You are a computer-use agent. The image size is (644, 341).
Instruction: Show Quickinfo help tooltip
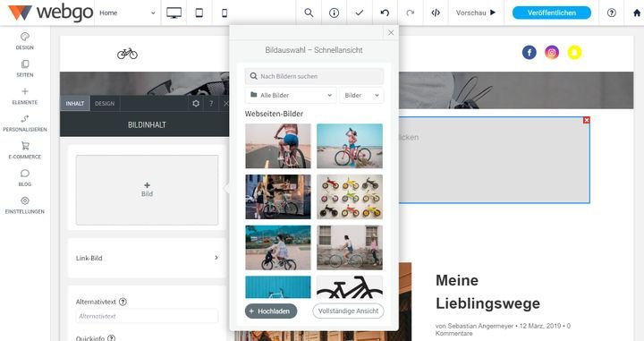coord(111,338)
